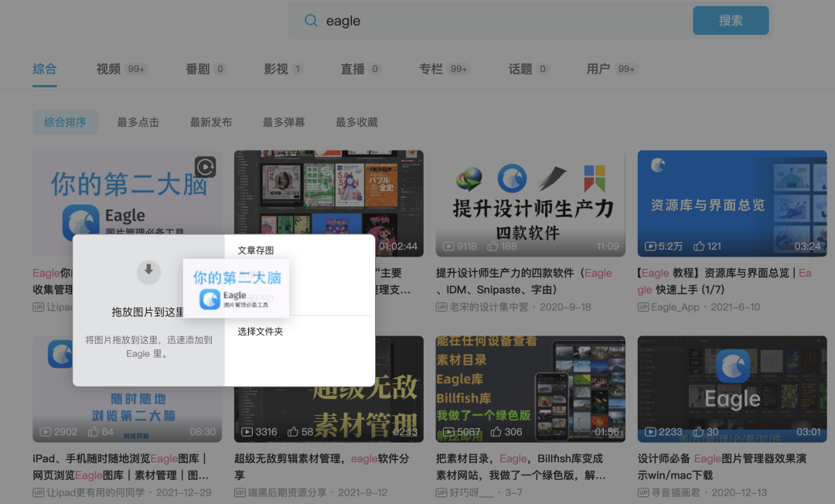Sort results by 最多收藏
Image resolution: width=835 pixels, height=504 pixels.
click(x=356, y=121)
